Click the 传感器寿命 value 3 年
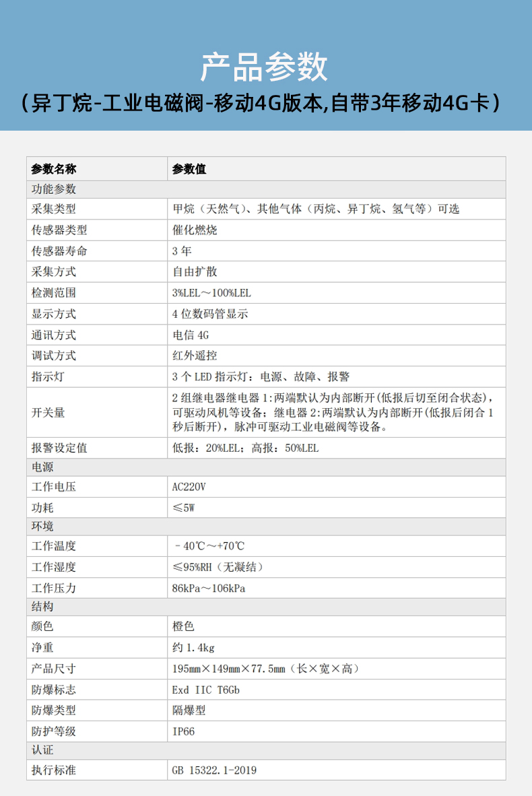The height and width of the screenshot is (796, 532). click(182, 251)
